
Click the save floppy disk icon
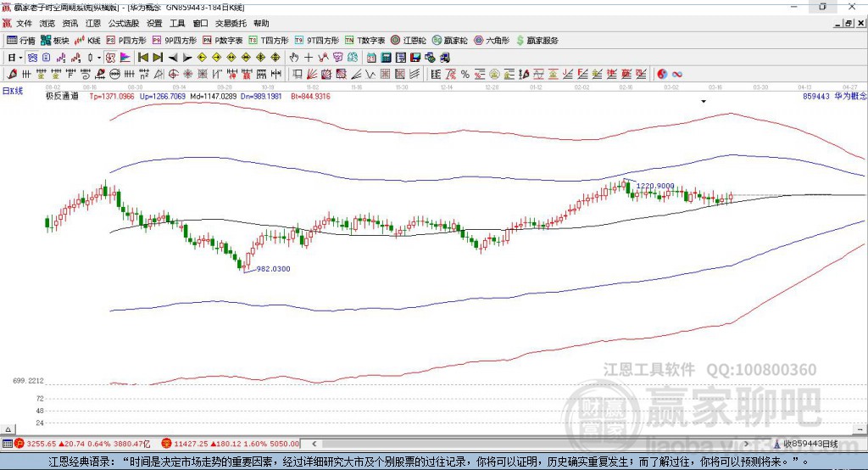tap(415, 58)
